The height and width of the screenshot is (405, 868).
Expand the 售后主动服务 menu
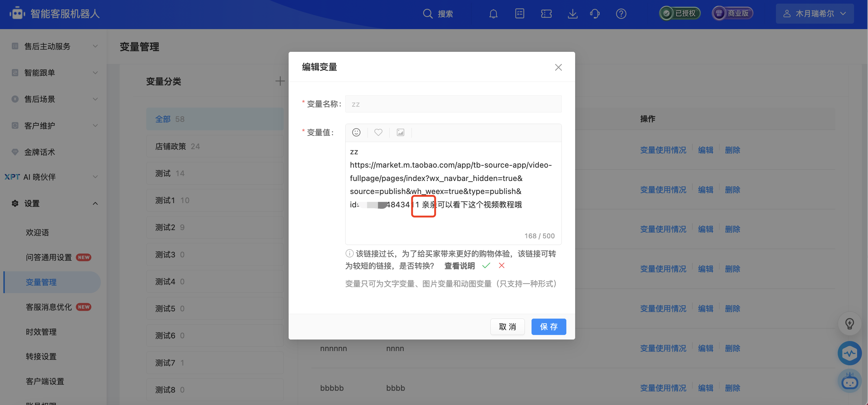(95, 46)
